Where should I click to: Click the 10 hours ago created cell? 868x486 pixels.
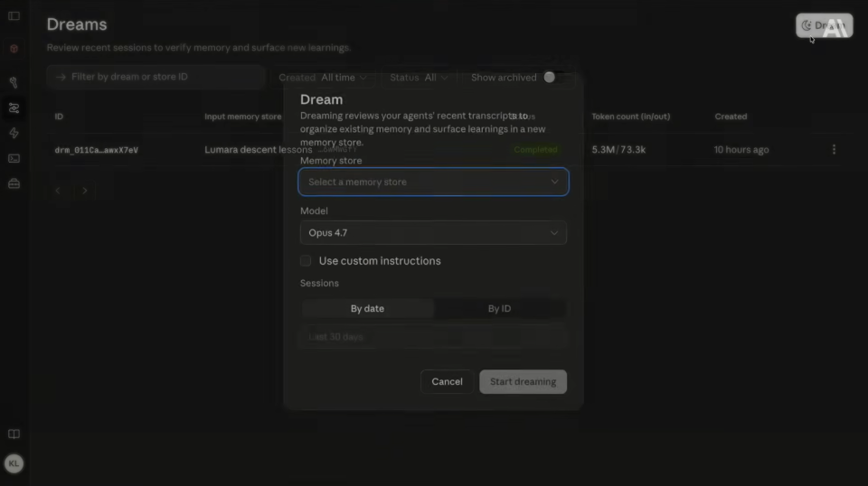[741, 150]
